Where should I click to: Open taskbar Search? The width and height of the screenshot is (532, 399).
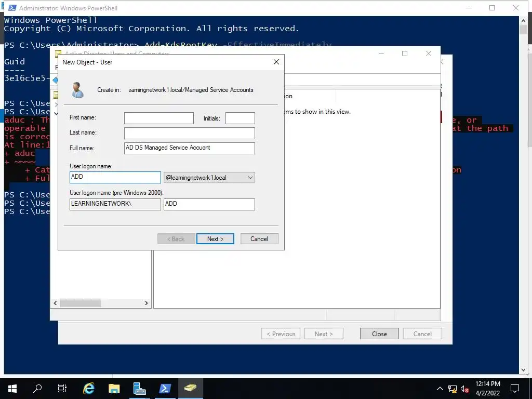(37, 389)
